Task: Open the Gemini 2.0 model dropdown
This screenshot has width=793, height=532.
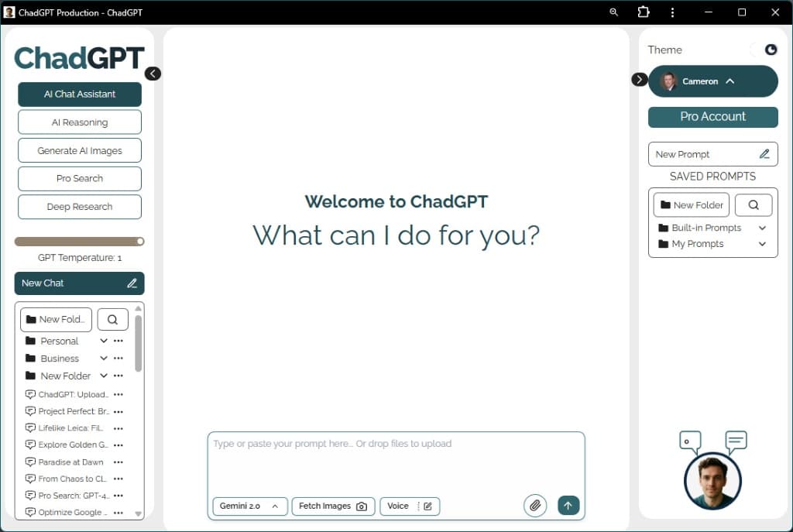Action: (250, 506)
